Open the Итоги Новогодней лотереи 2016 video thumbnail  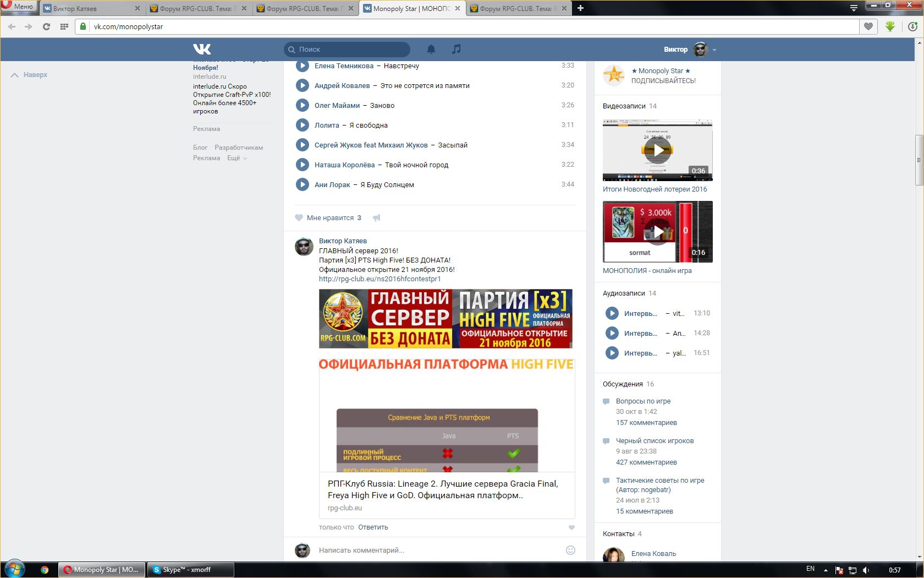pyautogui.click(x=657, y=150)
